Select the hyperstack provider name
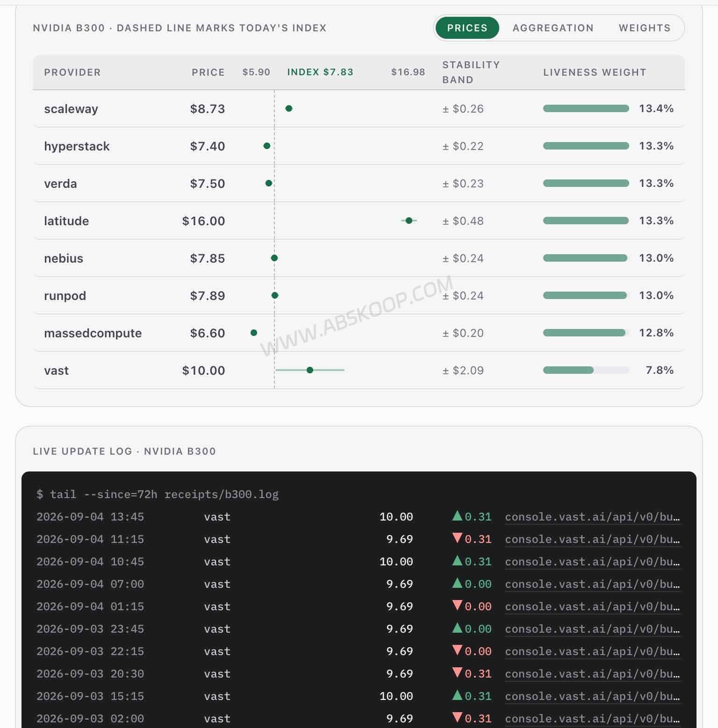This screenshot has width=718, height=728. 77,146
